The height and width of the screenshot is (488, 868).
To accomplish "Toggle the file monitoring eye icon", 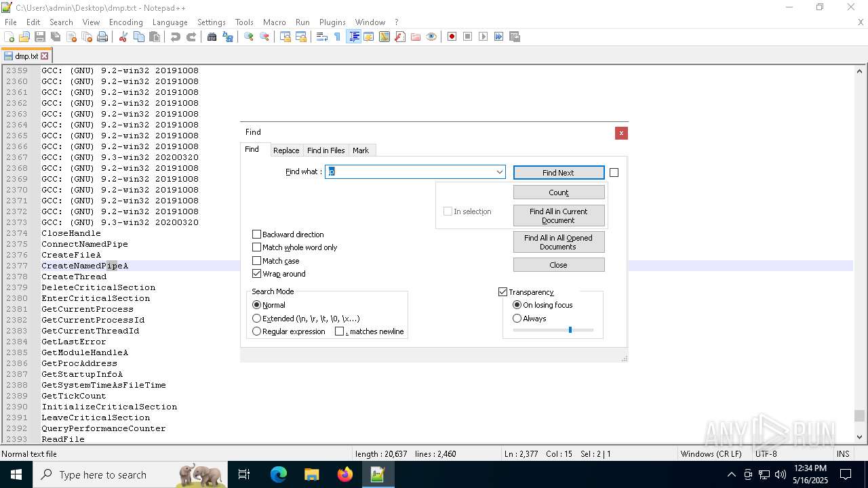I will (x=431, y=37).
